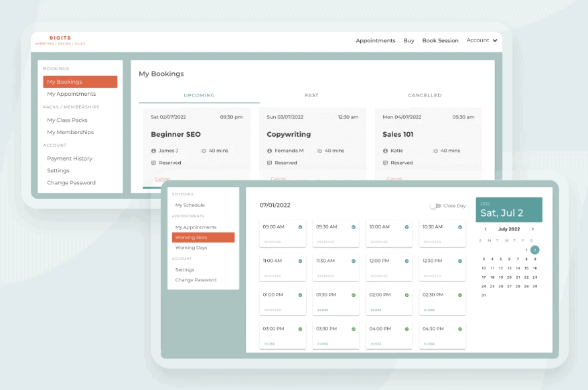Image resolution: width=588 pixels, height=390 pixels.
Task: Click the person icon beside Fernanda M
Action: click(269, 151)
